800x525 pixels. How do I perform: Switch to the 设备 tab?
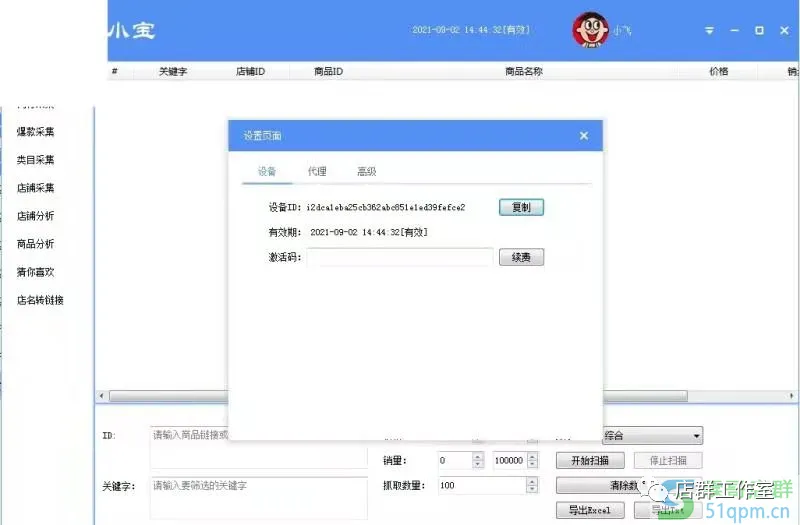[x=267, y=171]
